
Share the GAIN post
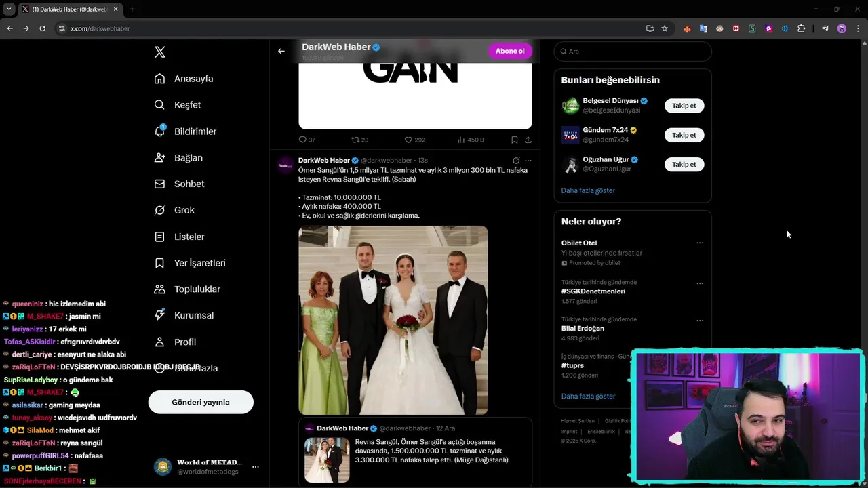(x=528, y=140)
